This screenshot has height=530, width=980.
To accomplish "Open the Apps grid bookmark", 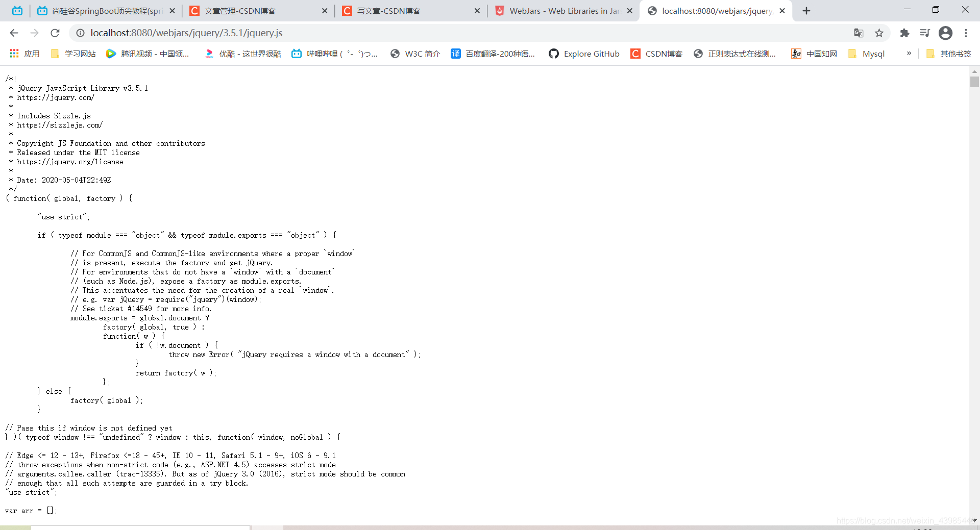I will [x=24, y=54].
